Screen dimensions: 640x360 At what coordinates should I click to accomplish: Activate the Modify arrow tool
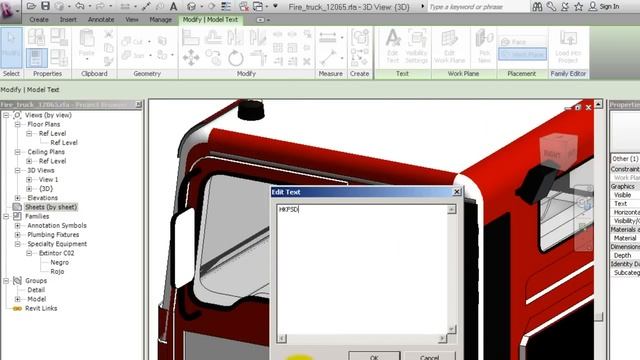[11, 47]
